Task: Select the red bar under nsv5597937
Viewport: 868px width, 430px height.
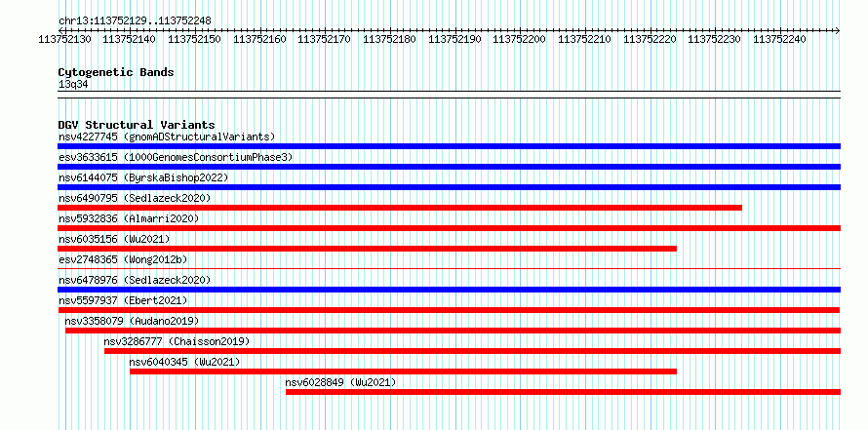Action: click(x=449, y=310)
